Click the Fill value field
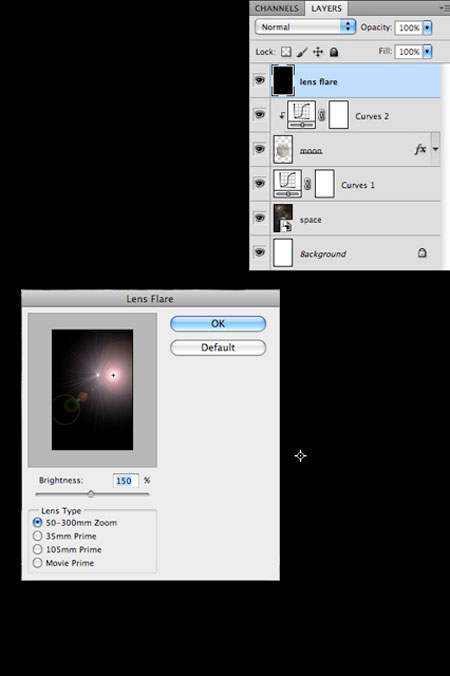Viewport: 450px width, 676px height. tap(409, 52)
